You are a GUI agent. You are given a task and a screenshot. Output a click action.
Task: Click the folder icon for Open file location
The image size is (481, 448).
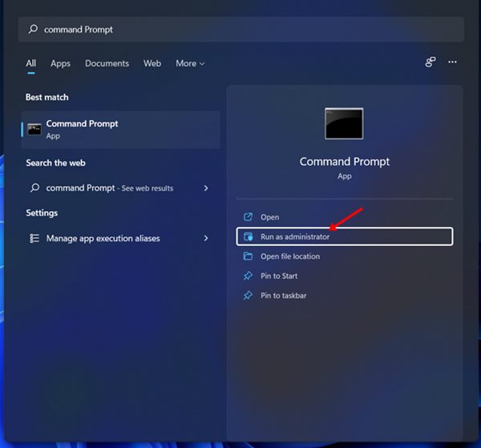coord(248,256)
